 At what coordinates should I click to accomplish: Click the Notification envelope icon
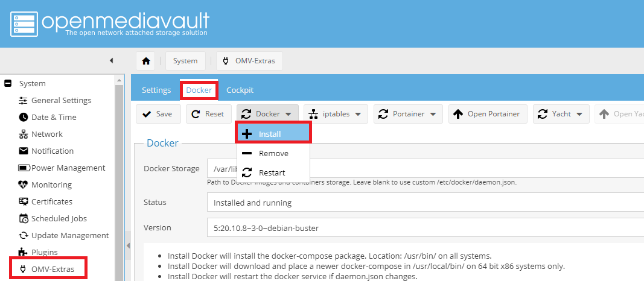pyautogui.click(x=24, y=151)
